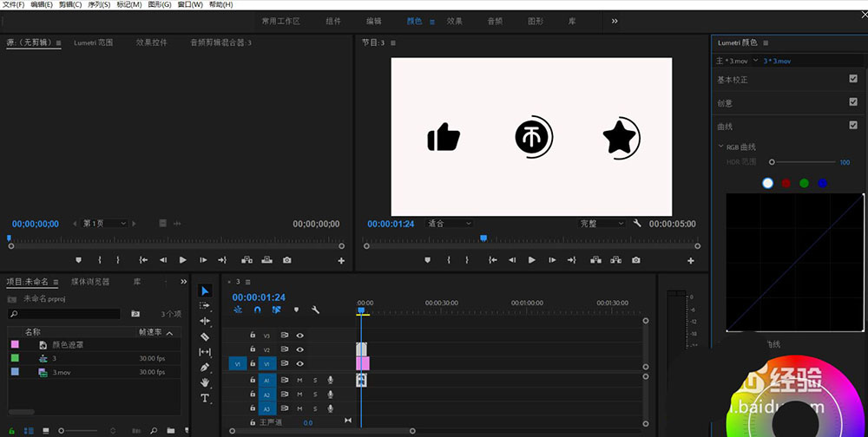Open Program monitor wrench settings
This screenshot has width=868, height=437.
point(637,224)
